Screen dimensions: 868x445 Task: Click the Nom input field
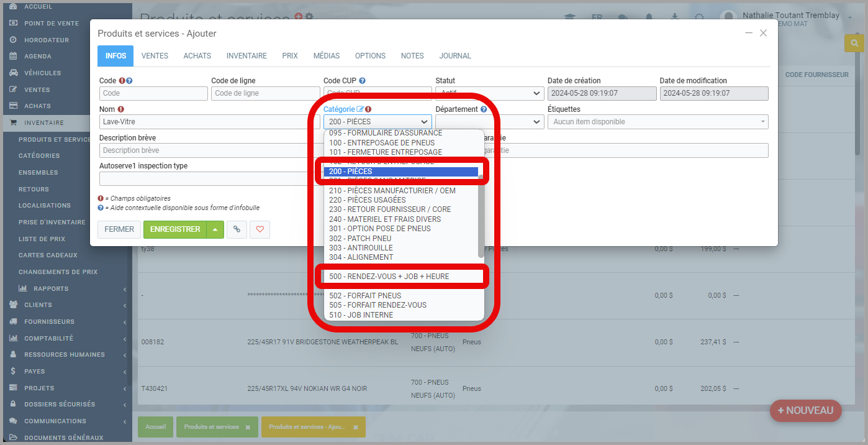click(209, 122)
